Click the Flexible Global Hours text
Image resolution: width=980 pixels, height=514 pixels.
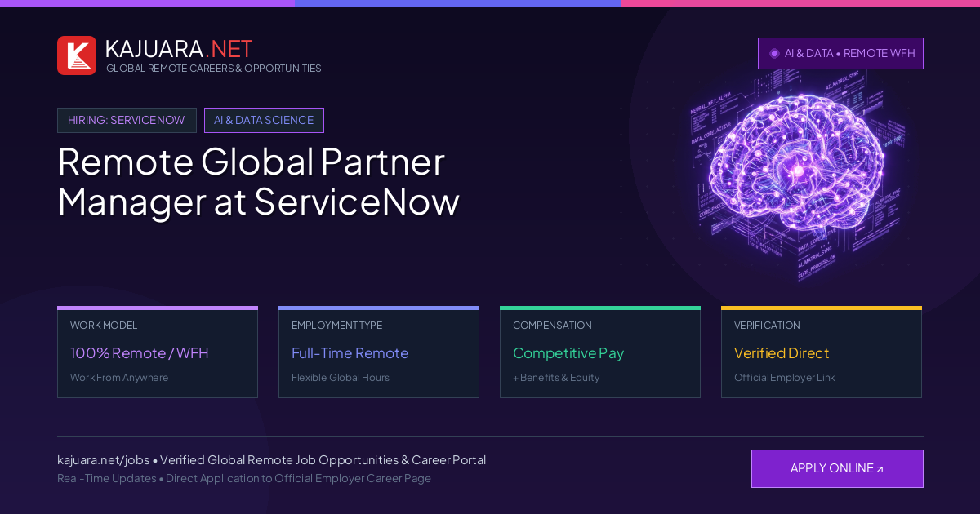tap(341, 378)
